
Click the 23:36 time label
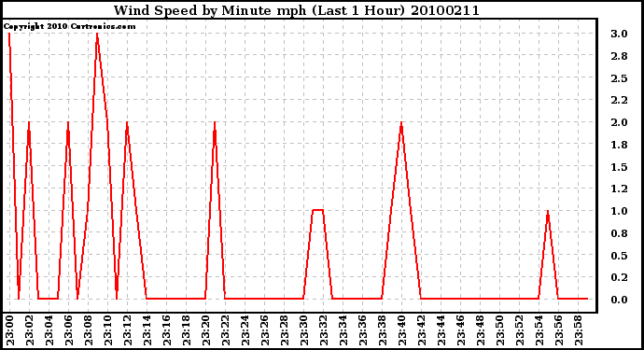[363, 330]
